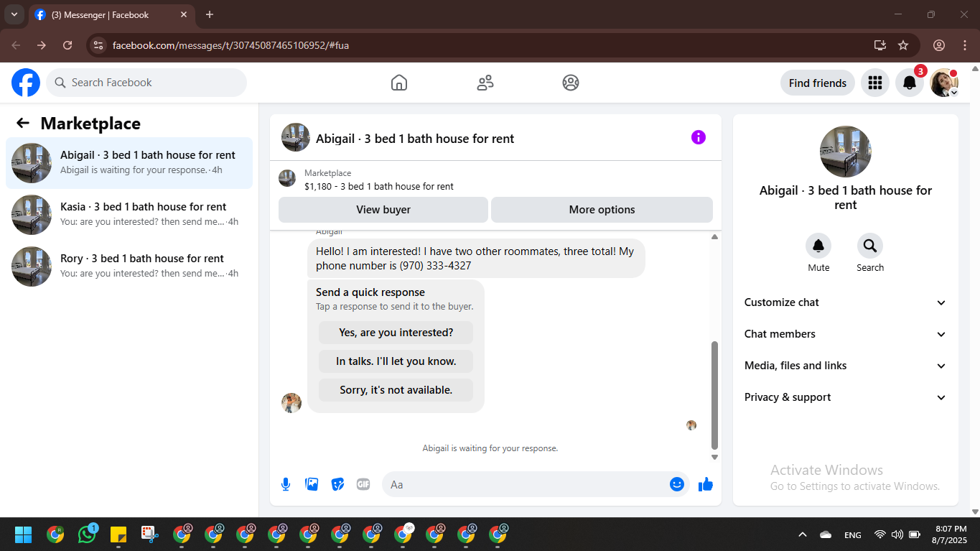View site information icon in address bar
Image resolution: width=980 pixels, height=551 pixels.
[x=99, y=45]
